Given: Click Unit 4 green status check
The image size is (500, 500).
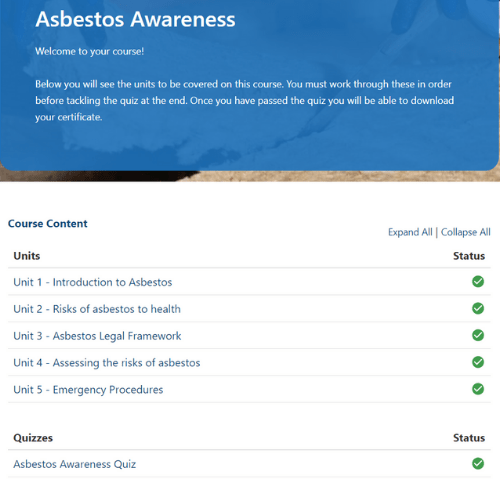Looking at the screenshot, I should tap(478, 362).
